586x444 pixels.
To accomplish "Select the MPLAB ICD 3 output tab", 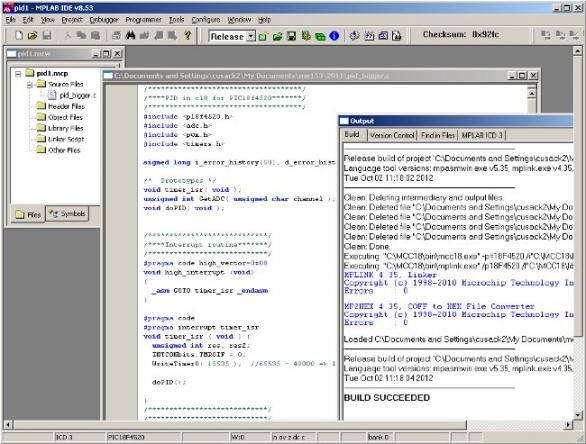I will (x=482, y=135).
